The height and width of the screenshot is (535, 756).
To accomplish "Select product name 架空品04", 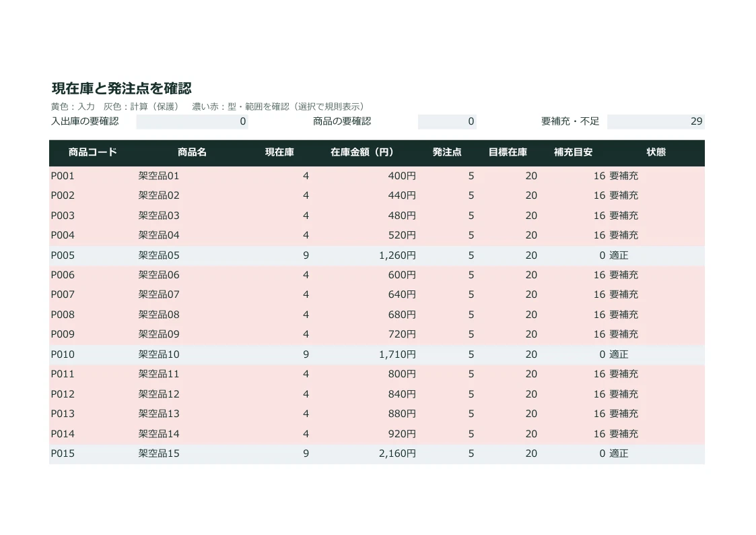I will pos(159,235).
